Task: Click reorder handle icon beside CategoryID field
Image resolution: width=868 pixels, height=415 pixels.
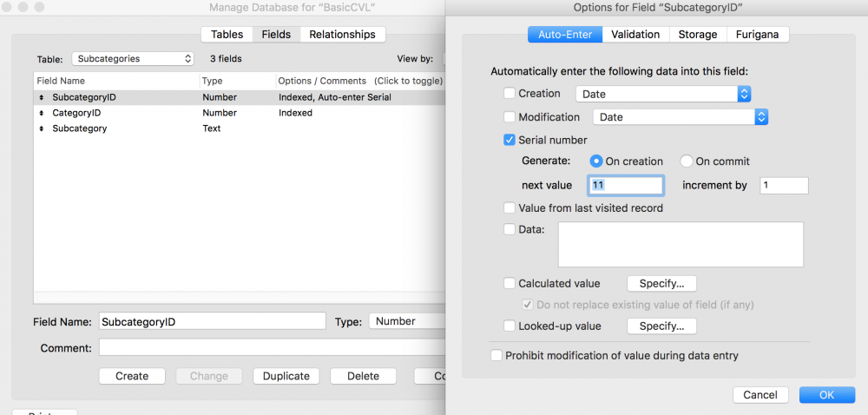Action: [42, 113]
